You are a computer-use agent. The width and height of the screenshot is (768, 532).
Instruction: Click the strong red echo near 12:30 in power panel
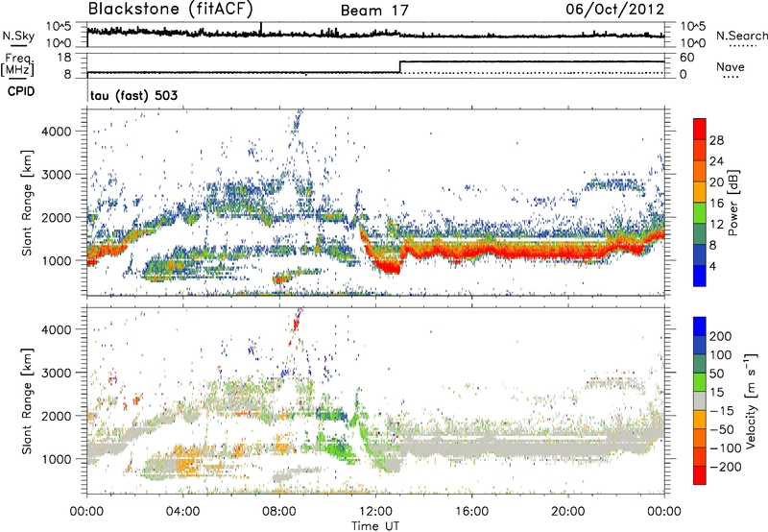click(x=390, y=267)
